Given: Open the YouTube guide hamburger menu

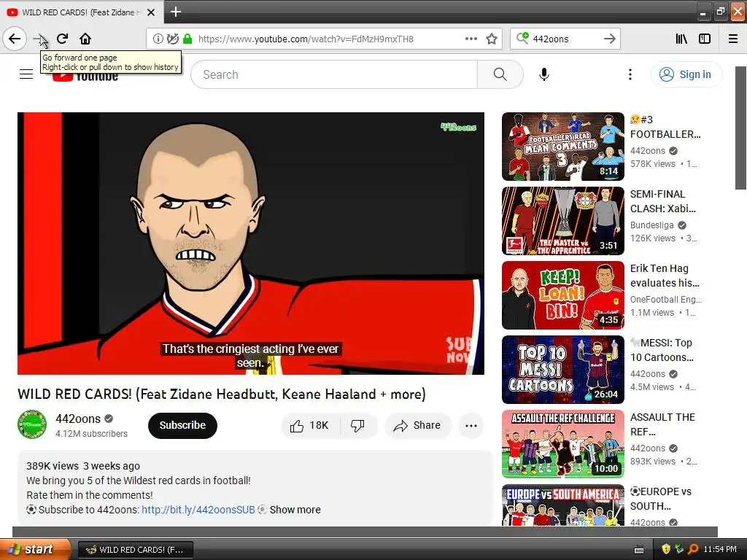Looking at the screenshot, I should click(26, 74).
